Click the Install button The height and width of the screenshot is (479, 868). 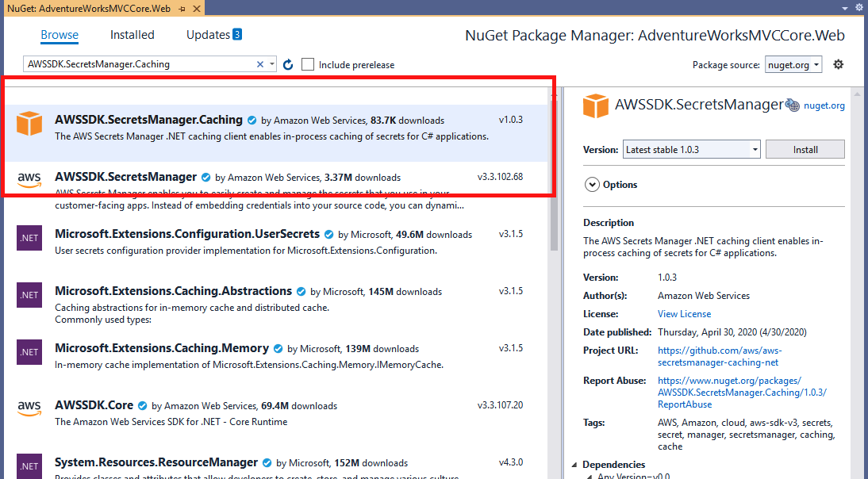tap(805, 148)
